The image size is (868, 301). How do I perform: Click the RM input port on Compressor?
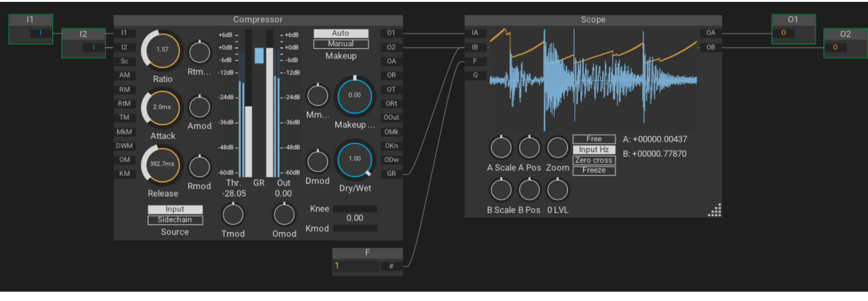point(124,90)
